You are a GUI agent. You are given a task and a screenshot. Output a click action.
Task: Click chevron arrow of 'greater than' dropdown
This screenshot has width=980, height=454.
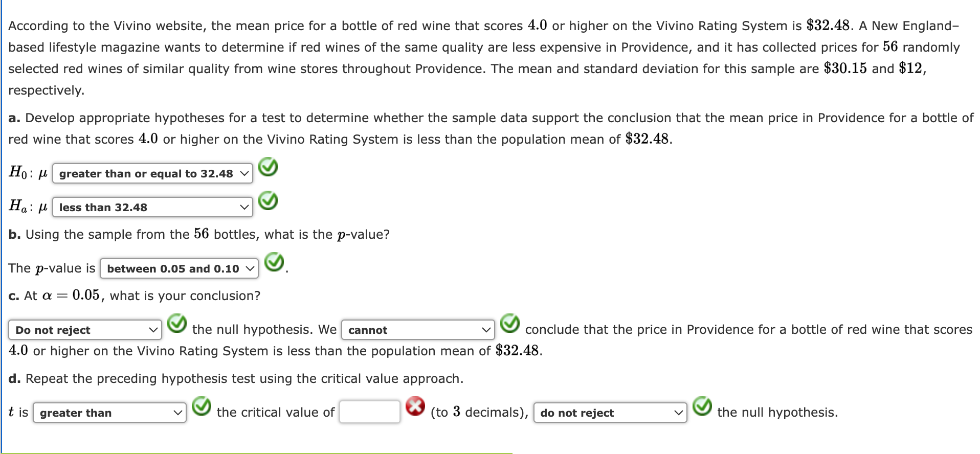point(178,413)
